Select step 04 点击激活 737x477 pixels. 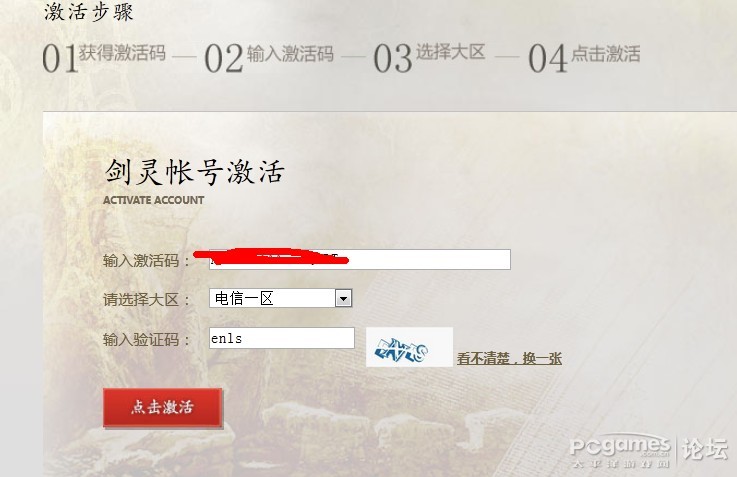[x=584, y=58]
